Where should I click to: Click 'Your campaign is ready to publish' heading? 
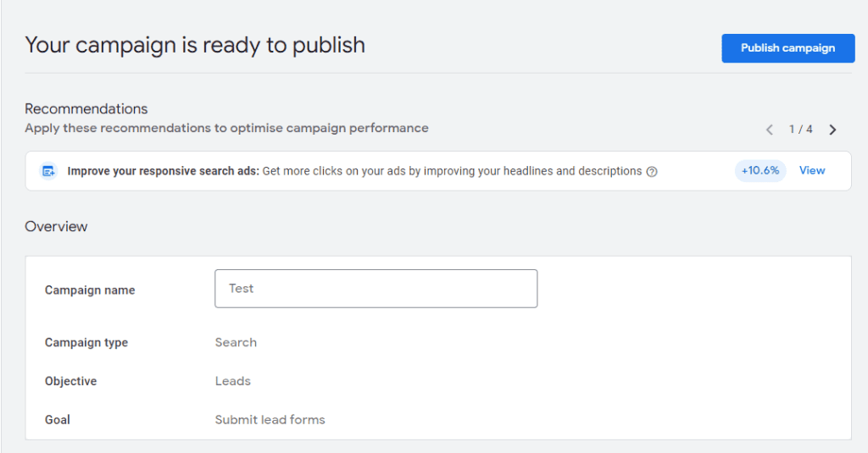(195, 46)
